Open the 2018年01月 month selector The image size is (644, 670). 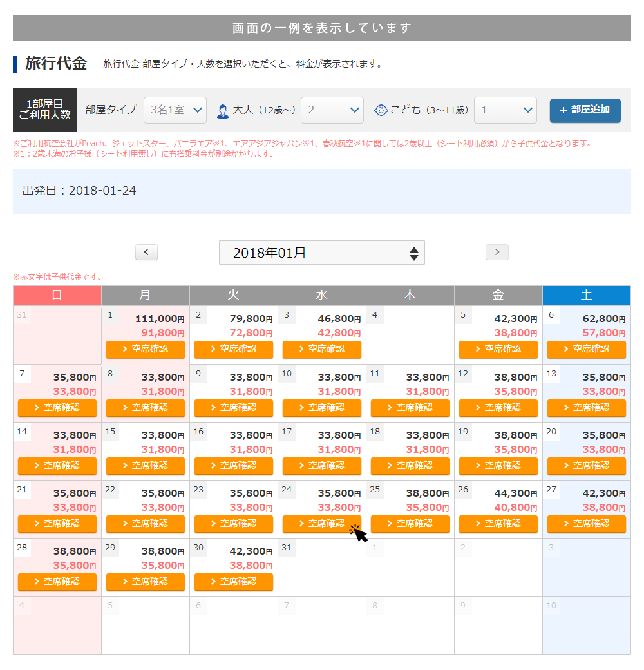click(x=321, y=253)
